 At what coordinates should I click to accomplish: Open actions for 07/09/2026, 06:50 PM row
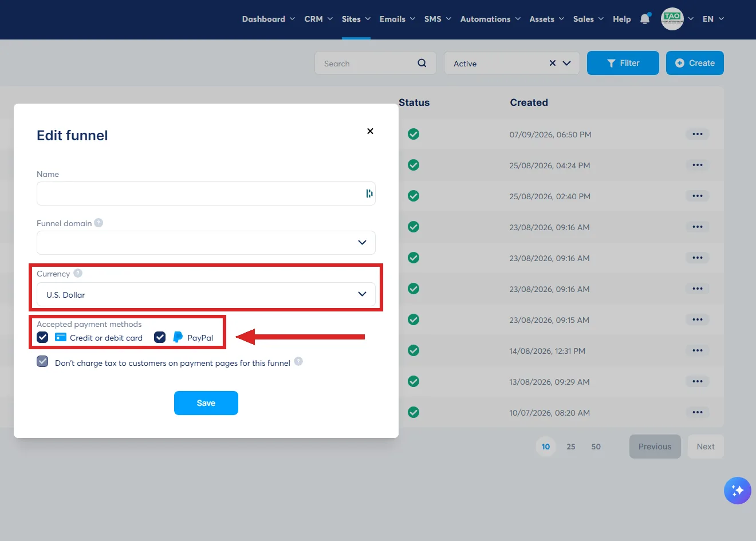click(x=698, y=134)
